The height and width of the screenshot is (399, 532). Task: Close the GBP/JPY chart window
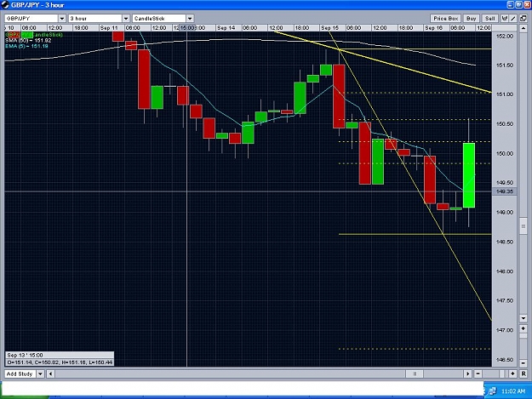(x=527, y=5)
